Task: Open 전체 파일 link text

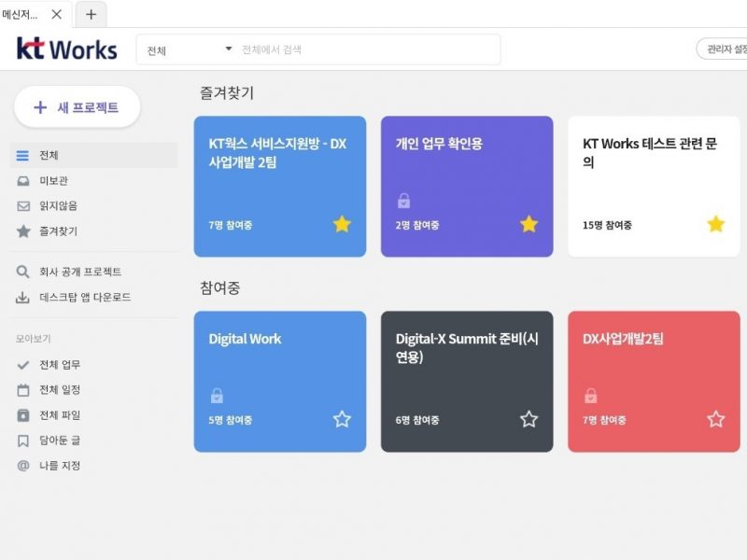Action: 60,415
